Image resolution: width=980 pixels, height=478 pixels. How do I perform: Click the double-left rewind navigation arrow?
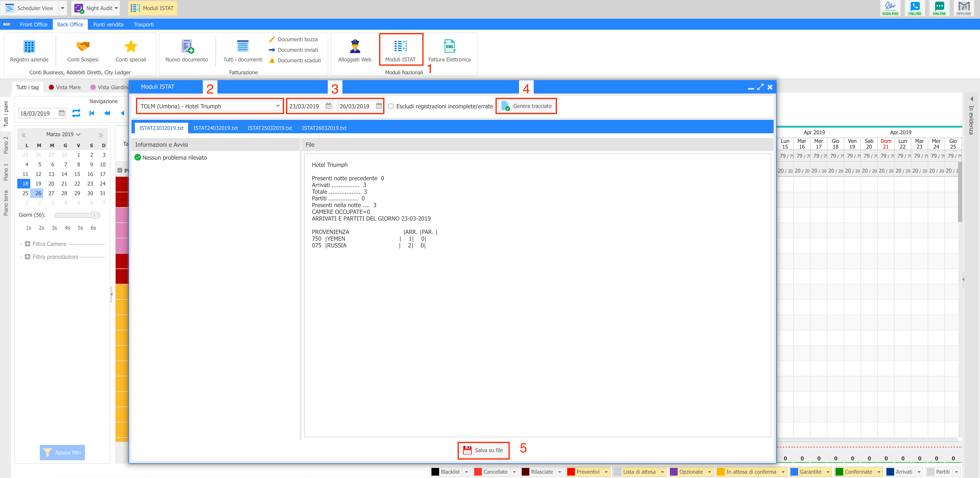click(x=107, y=113)
